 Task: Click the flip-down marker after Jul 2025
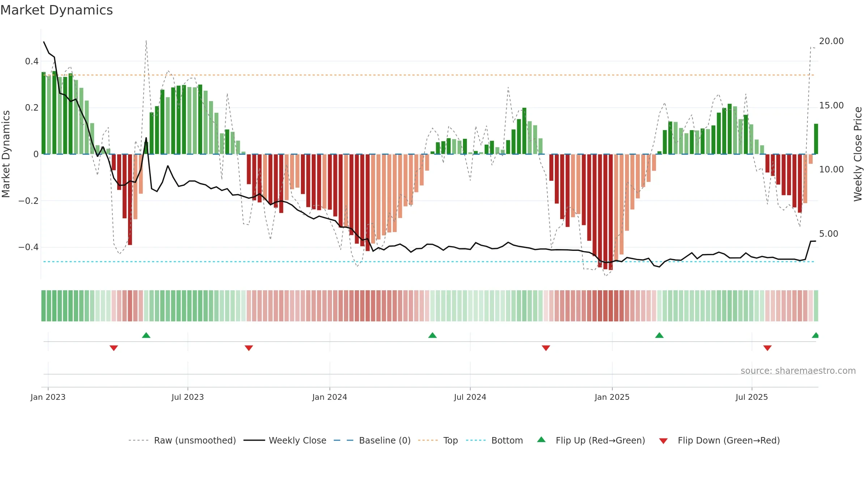pos(767,348)
